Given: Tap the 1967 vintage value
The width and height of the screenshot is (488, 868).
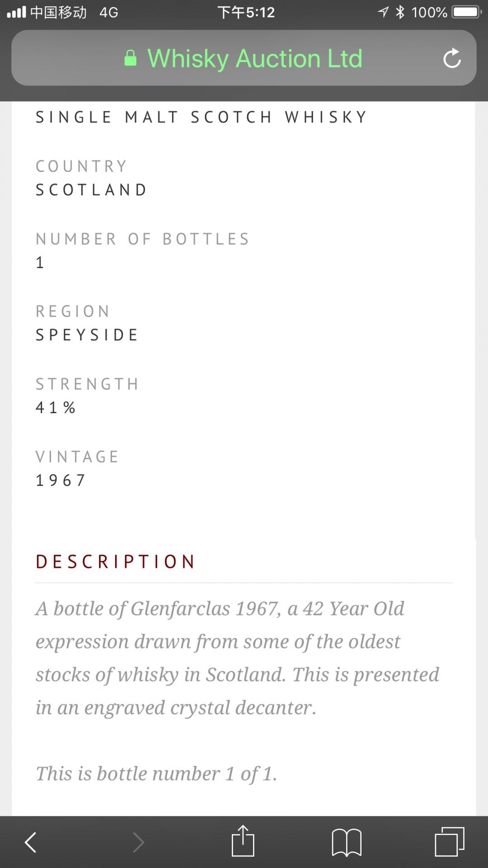Looking at the screenshot, I should click(x=61, y=480).
